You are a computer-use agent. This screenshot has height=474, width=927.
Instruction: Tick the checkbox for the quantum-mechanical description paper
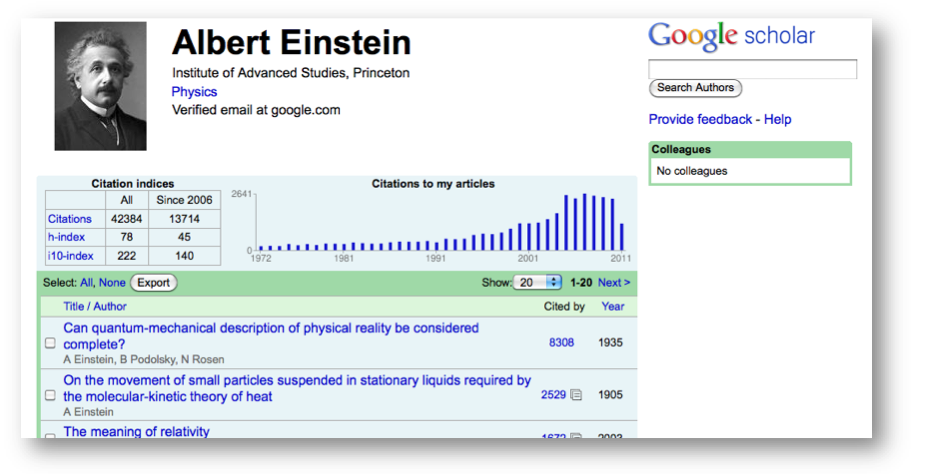[50, 343]
